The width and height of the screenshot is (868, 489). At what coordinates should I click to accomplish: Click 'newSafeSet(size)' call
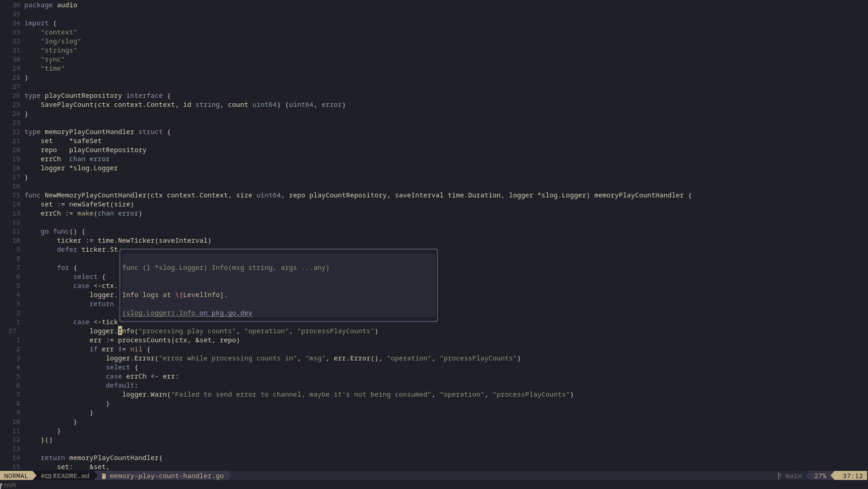[x=101, y=204]
